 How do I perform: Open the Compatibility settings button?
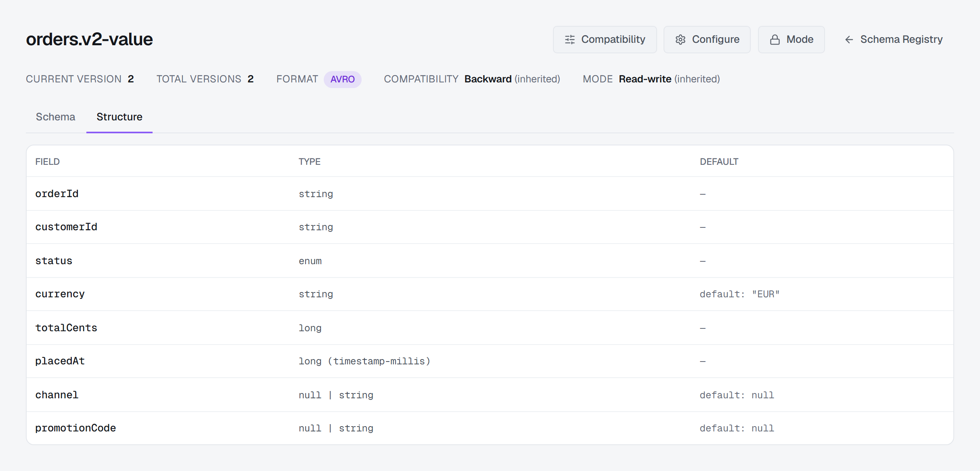pos(605,40)
